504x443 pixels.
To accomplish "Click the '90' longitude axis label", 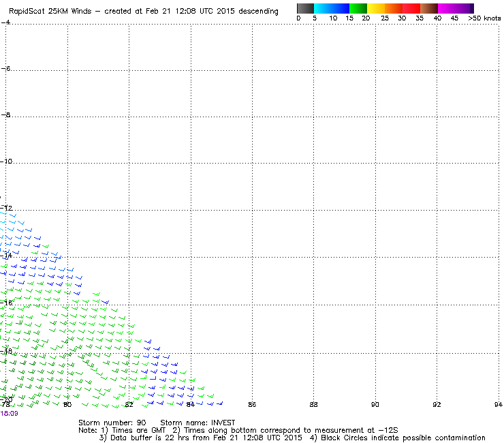I will click(375, 404).
